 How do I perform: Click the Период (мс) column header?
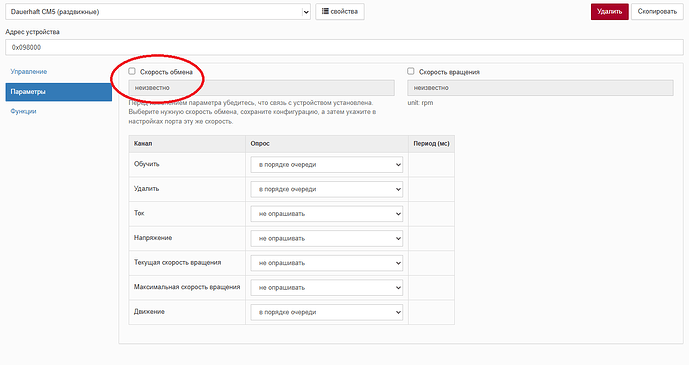click(x=431, y=144)
